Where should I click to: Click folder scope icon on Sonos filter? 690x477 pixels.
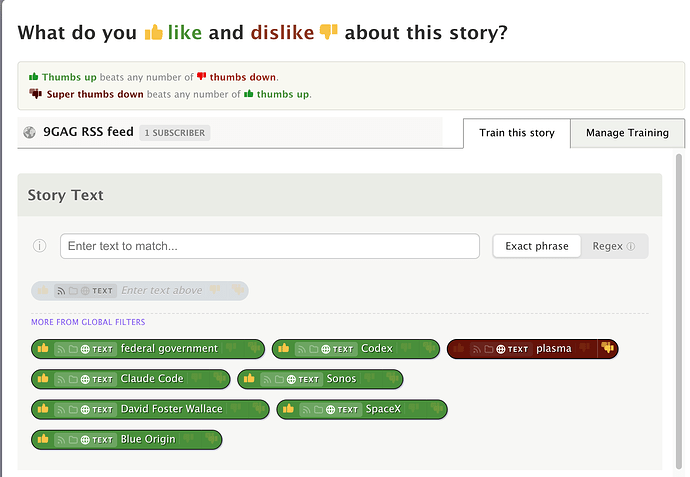tap(279, 379)
